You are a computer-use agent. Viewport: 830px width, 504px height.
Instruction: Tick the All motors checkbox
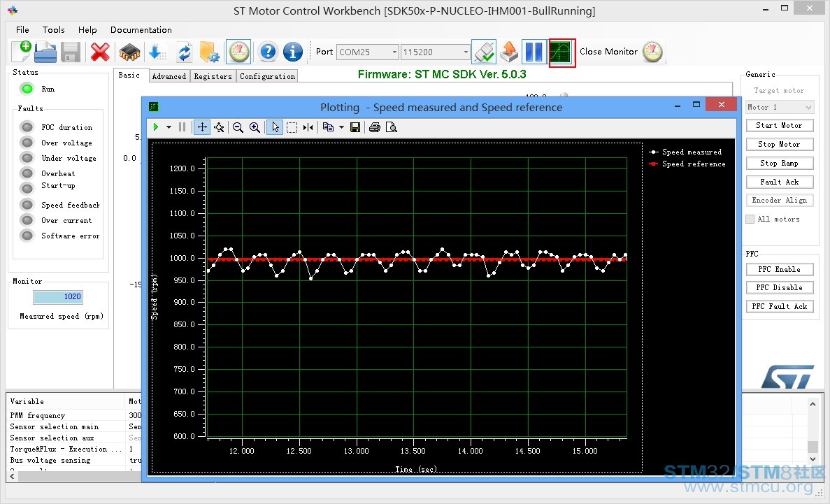750,219
